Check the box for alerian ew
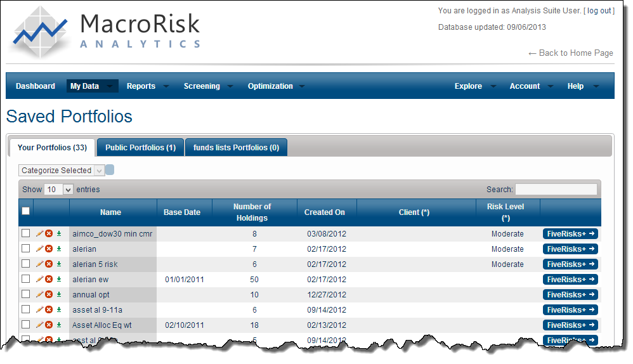The image size is (633, 364). (26, 278)
